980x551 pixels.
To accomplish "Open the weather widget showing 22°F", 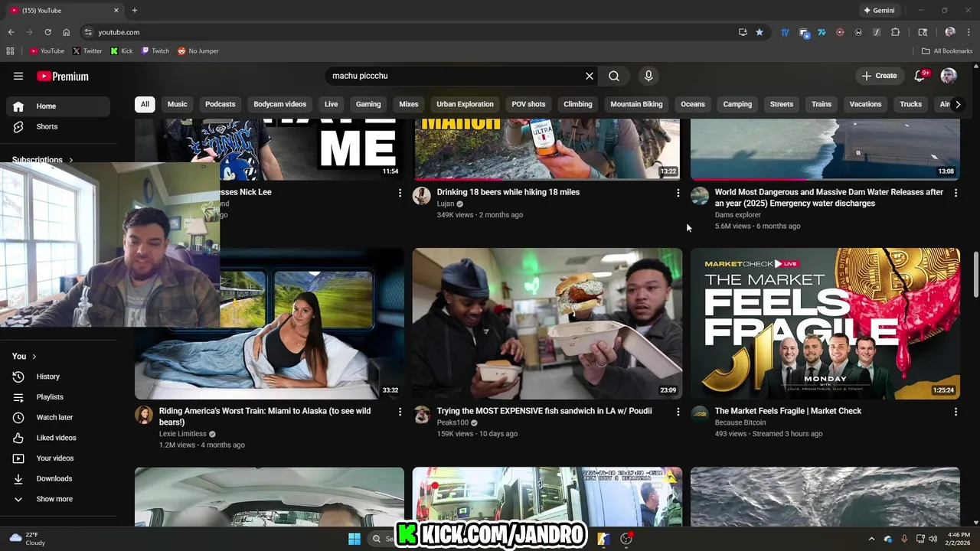I will (27, 539).
